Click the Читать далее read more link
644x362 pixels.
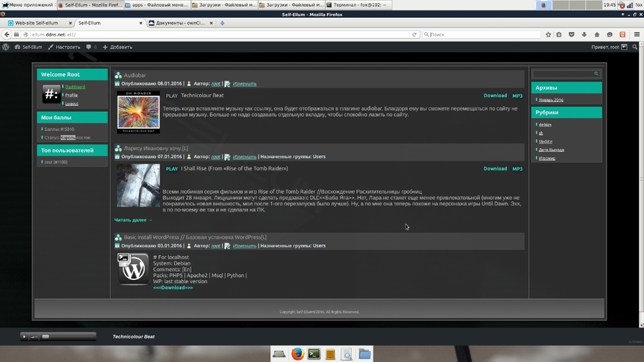133,220
